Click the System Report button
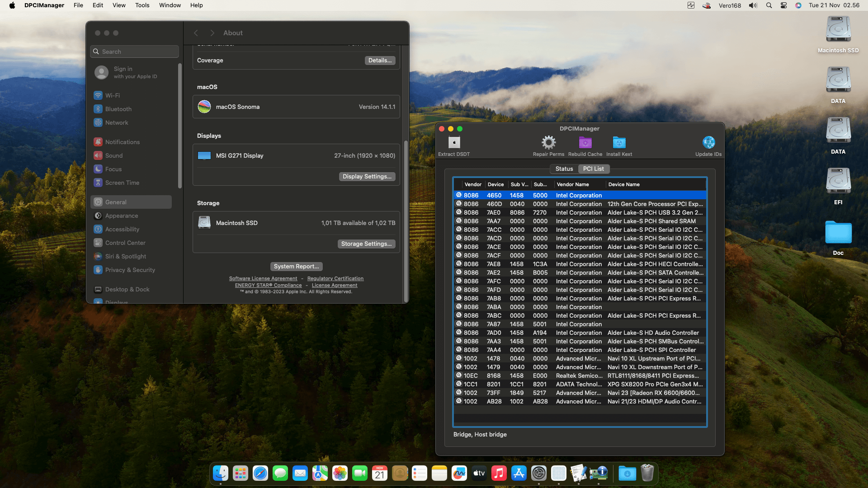 [296, 267]
